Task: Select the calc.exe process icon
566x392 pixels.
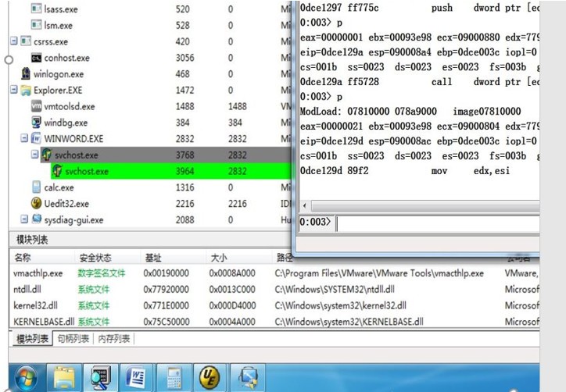Action: point(37,187)
